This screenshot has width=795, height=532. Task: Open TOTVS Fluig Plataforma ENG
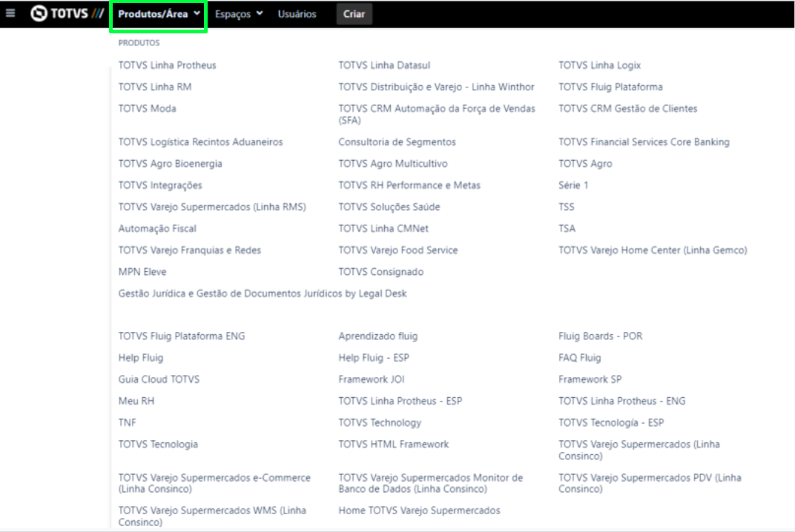point(182,336)
